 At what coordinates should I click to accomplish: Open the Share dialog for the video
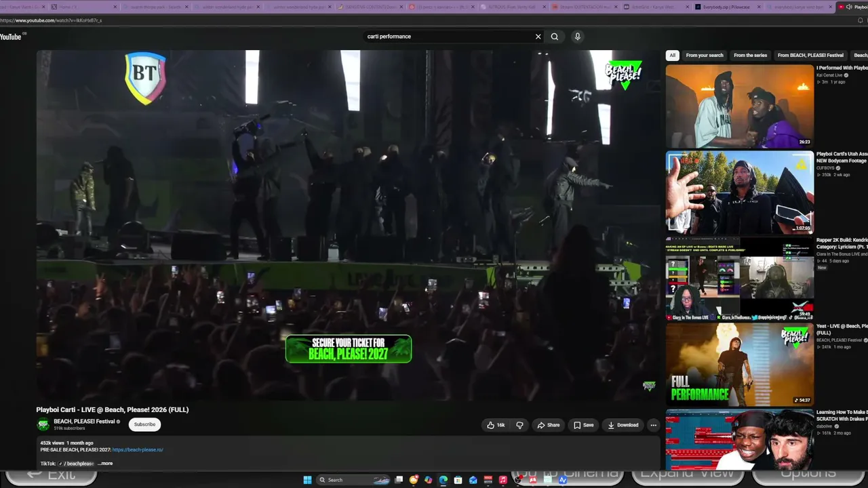pyautogui.click(x=549, y=425)
